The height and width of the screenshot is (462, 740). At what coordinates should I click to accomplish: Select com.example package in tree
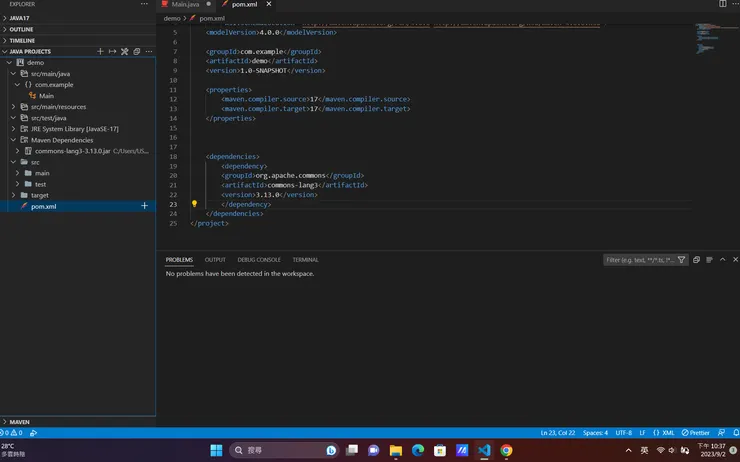[x=54, y=84]
